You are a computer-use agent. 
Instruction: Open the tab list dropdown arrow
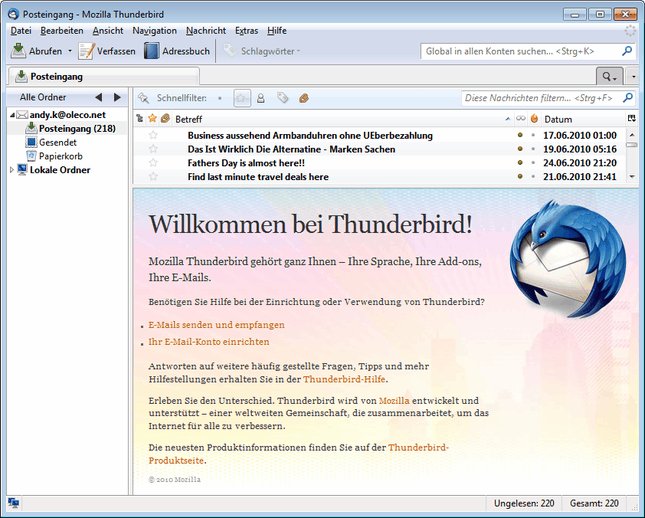(x=633, y=77)
